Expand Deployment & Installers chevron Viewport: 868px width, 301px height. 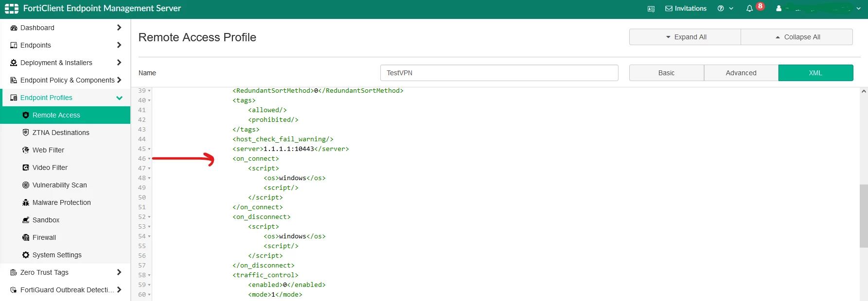coord(119,63)
